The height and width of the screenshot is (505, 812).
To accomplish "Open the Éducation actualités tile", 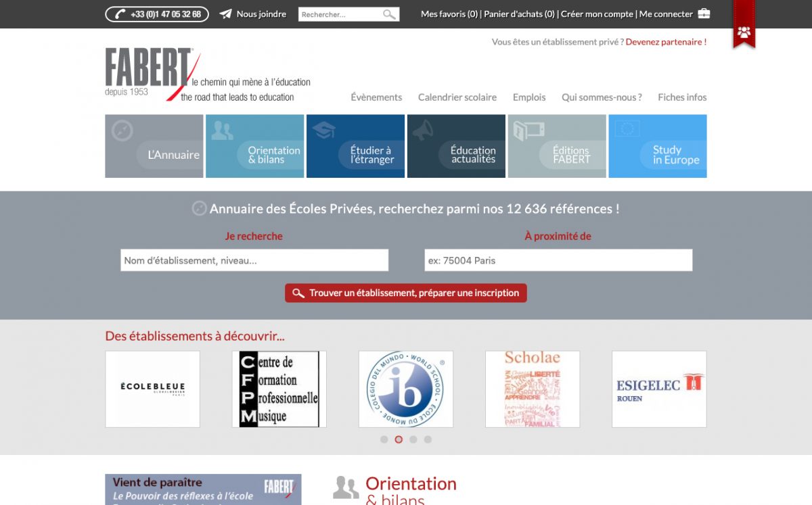I will point(456,146).
